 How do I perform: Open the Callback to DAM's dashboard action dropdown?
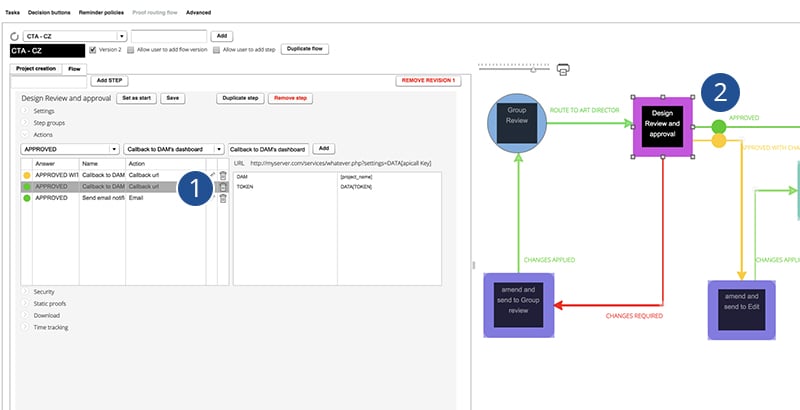(x=173, y=149)
